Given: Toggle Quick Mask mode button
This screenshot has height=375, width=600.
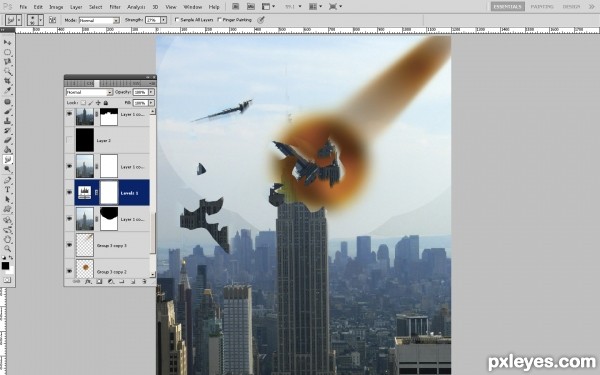Looking at the screenshot, I should [x=7, y=280].
